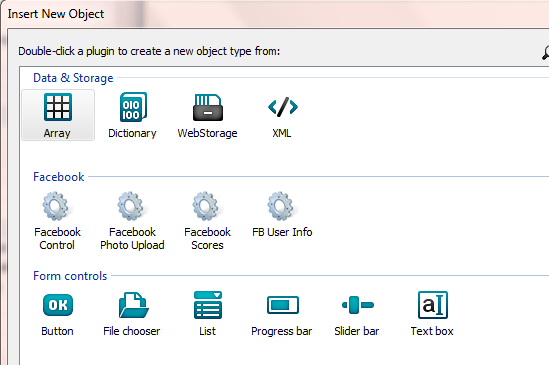549x365 pixels.
Task: Pick the Button form control
Action: point(57,314)
